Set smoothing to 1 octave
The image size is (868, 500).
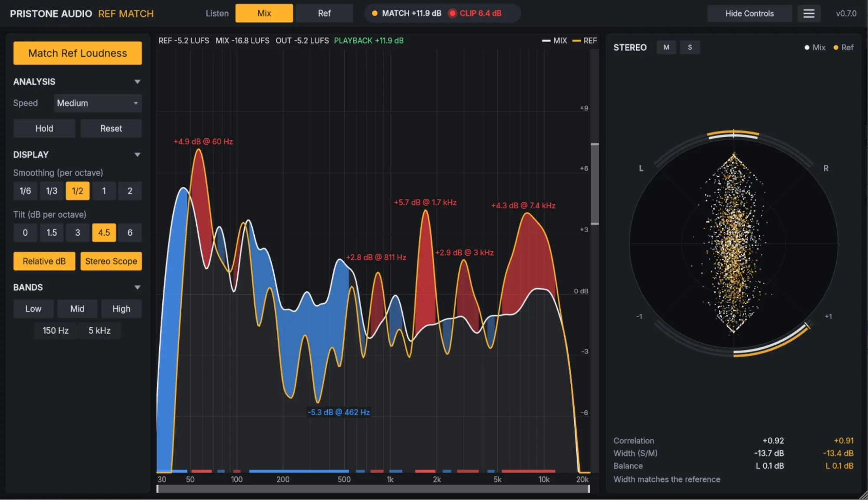click(104, 191)
